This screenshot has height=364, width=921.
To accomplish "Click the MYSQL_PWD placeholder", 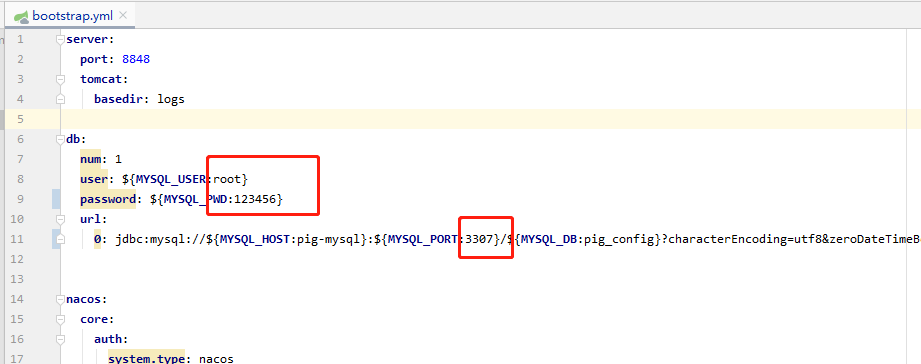I will point(195,199).
